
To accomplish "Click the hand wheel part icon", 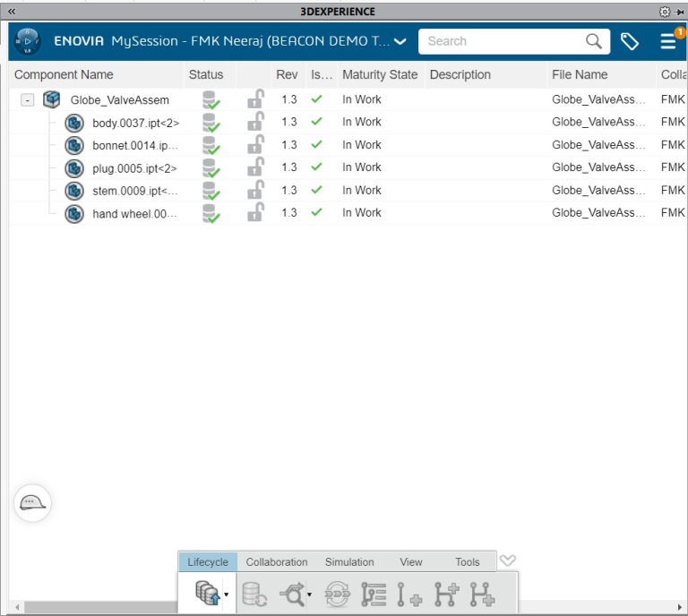I will (x=74, y=213).
